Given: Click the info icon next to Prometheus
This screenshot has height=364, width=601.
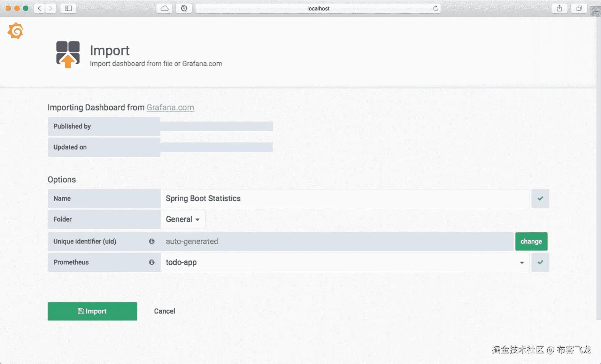Looking at the screenshot, I should (152, 262).
